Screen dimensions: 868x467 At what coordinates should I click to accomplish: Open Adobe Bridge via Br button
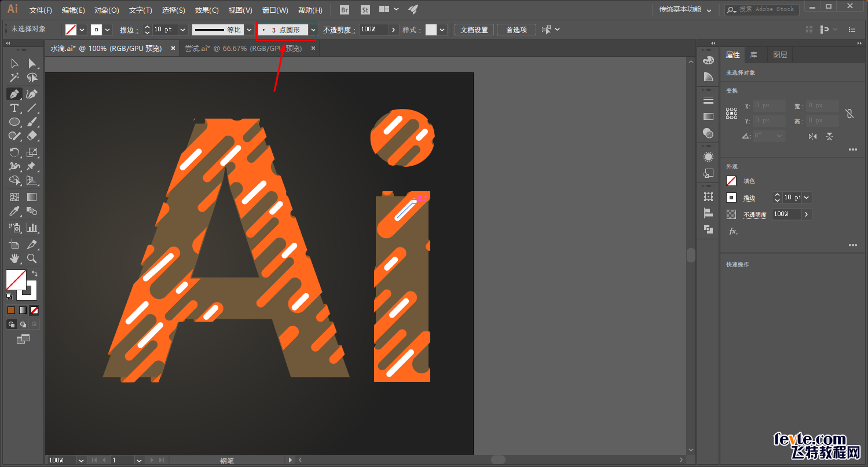coord(345,10)
